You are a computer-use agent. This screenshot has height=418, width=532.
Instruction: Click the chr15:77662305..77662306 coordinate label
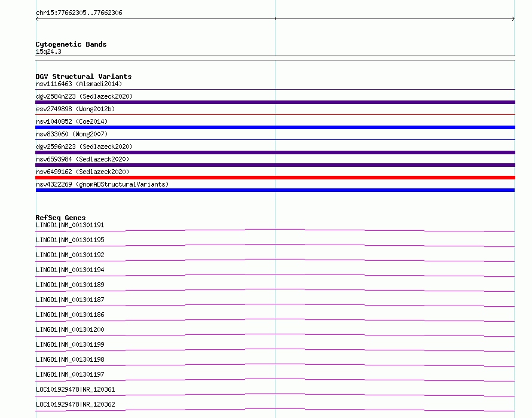coord(79,13)
